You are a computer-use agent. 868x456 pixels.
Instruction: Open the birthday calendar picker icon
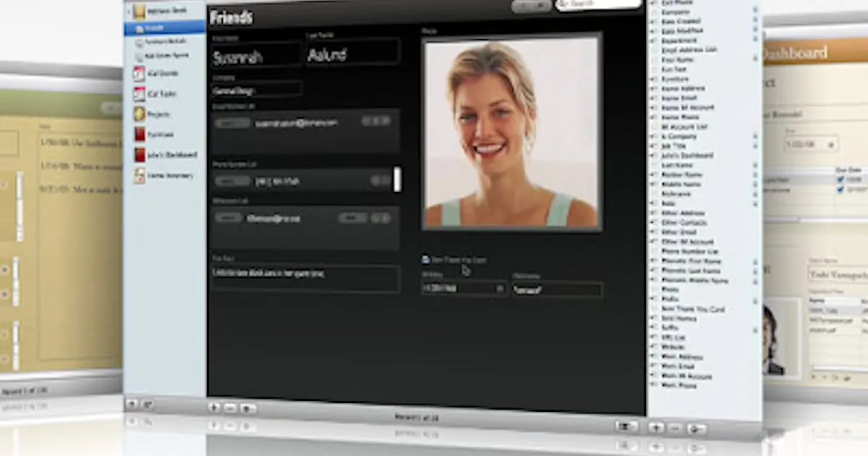click(499, 289)
